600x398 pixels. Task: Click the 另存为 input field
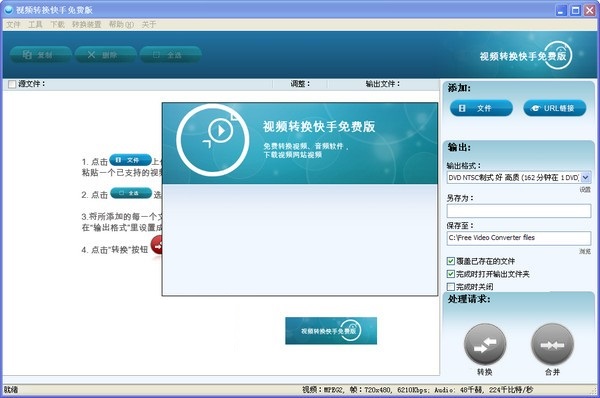coord(518,211)
